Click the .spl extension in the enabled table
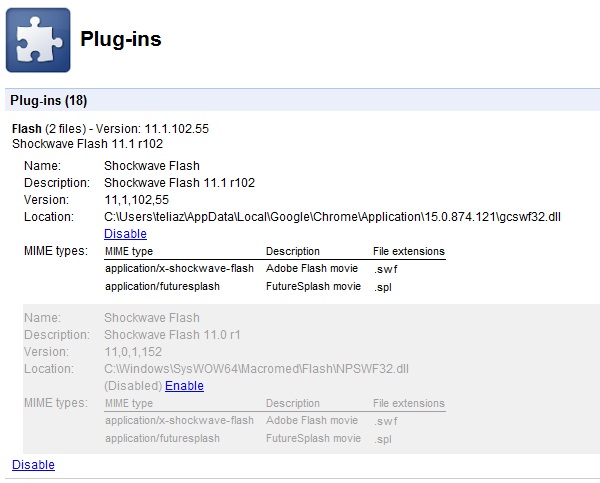Image resolution: width=600 pixels, height=483 pixels. [383, 287]
